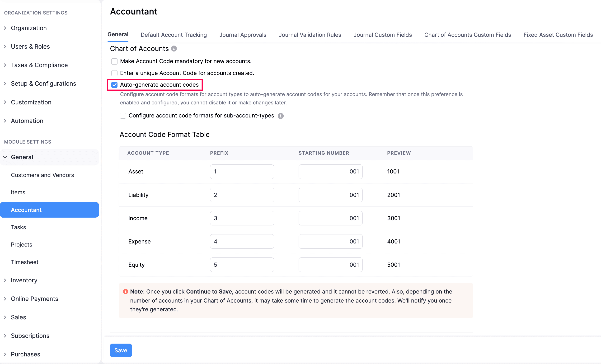Click the Save button
Viewport: 601px width, 364px height.
click(x=121, y=350)
